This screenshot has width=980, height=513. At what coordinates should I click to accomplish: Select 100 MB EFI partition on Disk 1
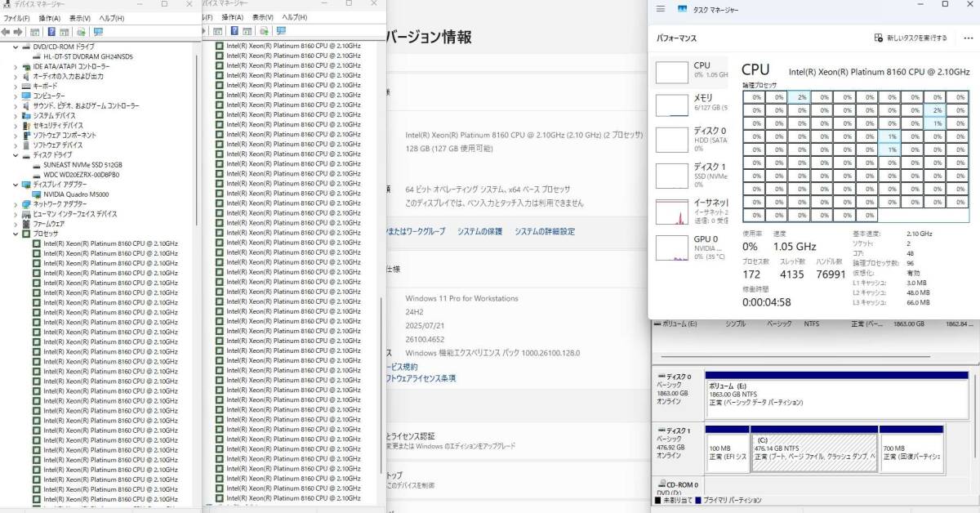728,453
